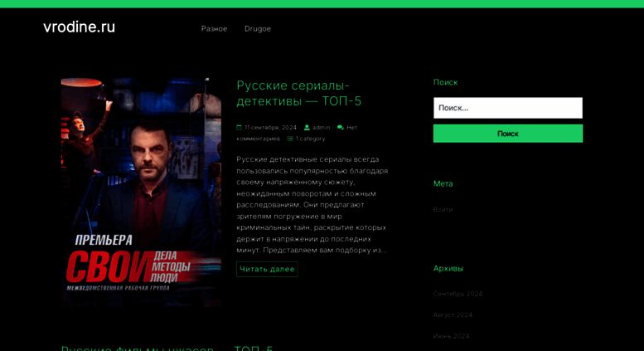Click the Поиск widget heading text
This screenshot has height=351, width=644.
tap(446, 82)
